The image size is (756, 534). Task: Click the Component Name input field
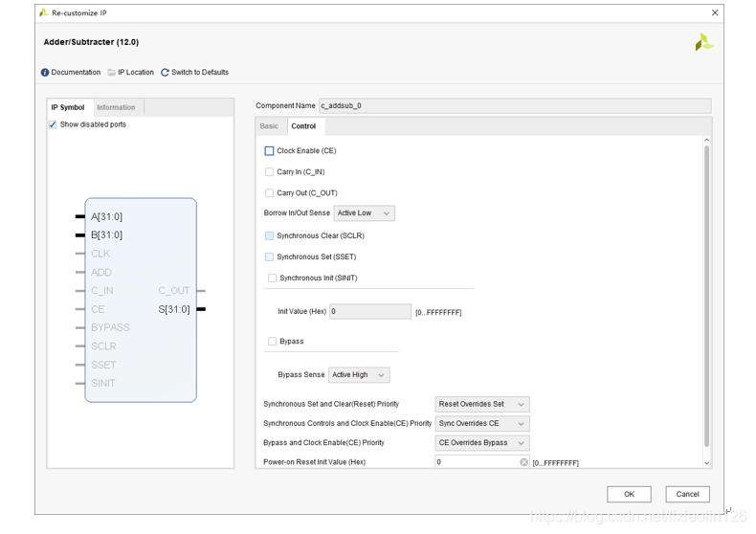[515, 105]
